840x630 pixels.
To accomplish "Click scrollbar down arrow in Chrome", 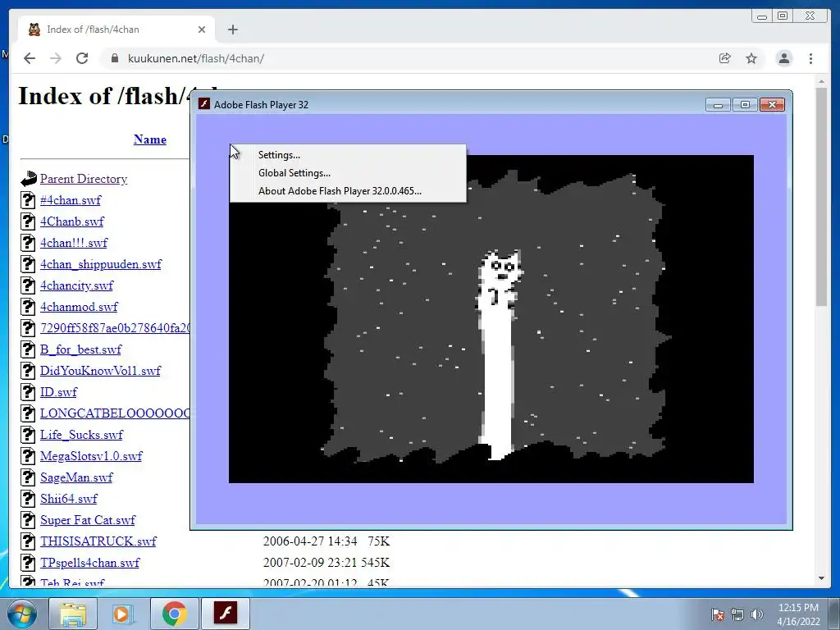I will (x=821, y=578).
